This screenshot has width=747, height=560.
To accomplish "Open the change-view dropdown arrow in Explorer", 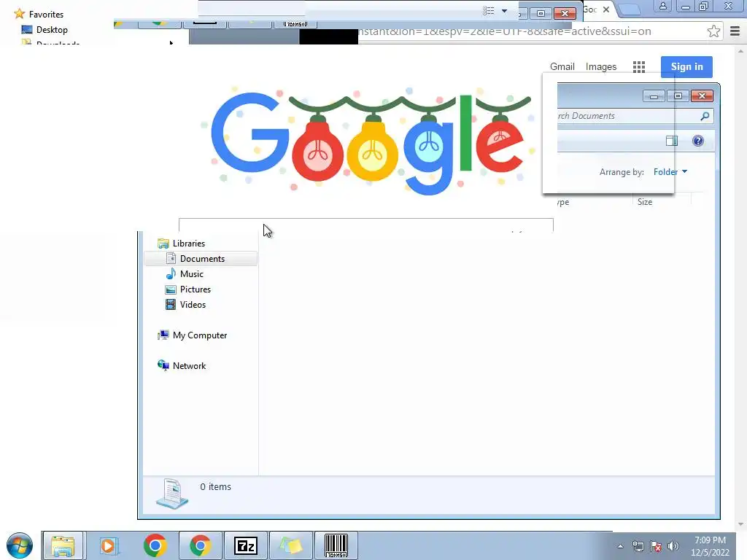I will click(x=504, y=10).
